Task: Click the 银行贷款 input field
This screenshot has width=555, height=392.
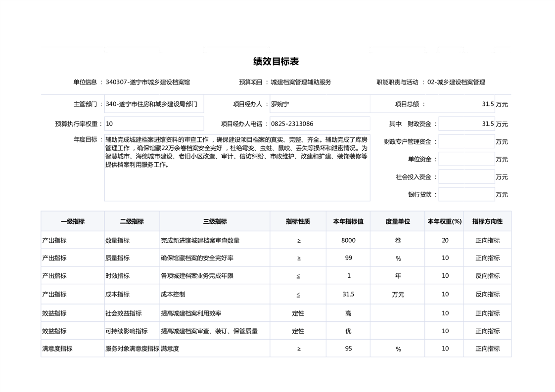Action: pos(466,194)
